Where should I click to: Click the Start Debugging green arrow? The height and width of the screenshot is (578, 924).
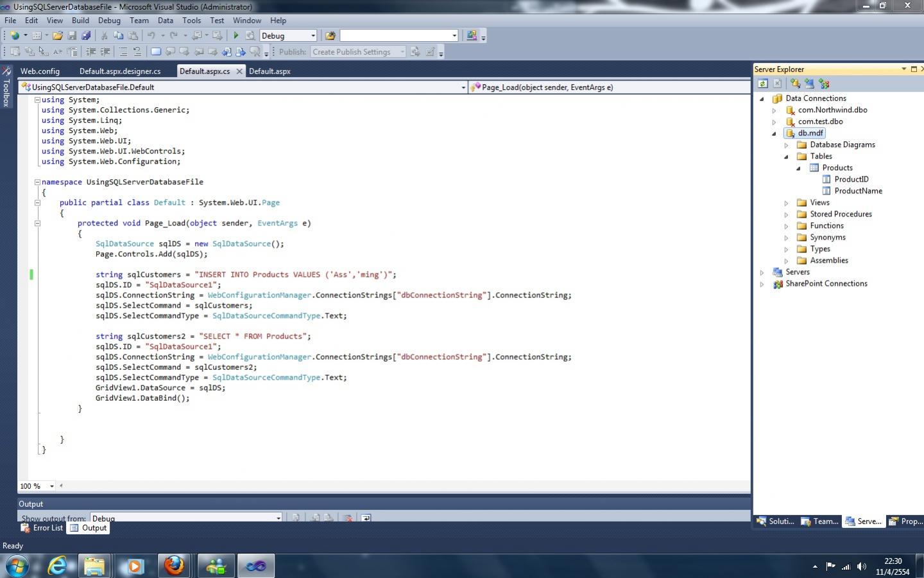(236, 36)
